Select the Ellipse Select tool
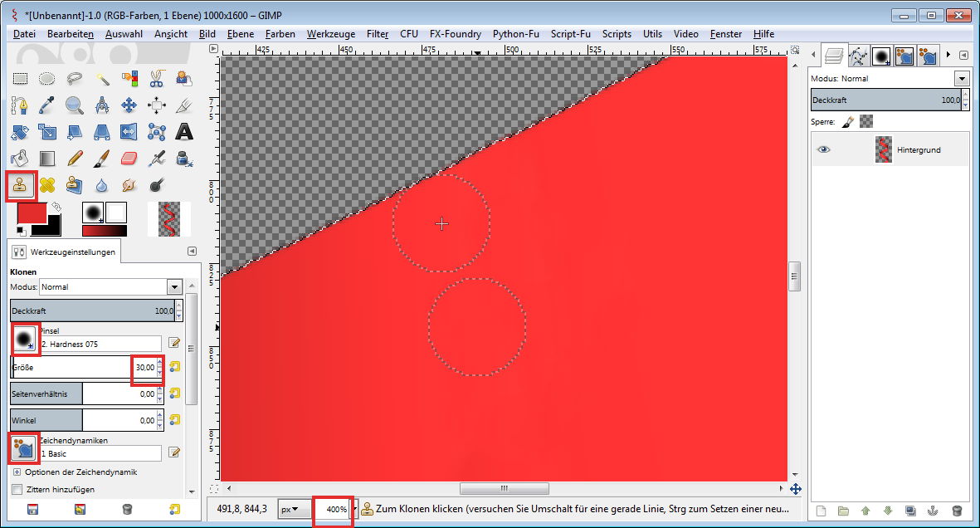Viewport: 980px width, 528px height. coord(46,79)
